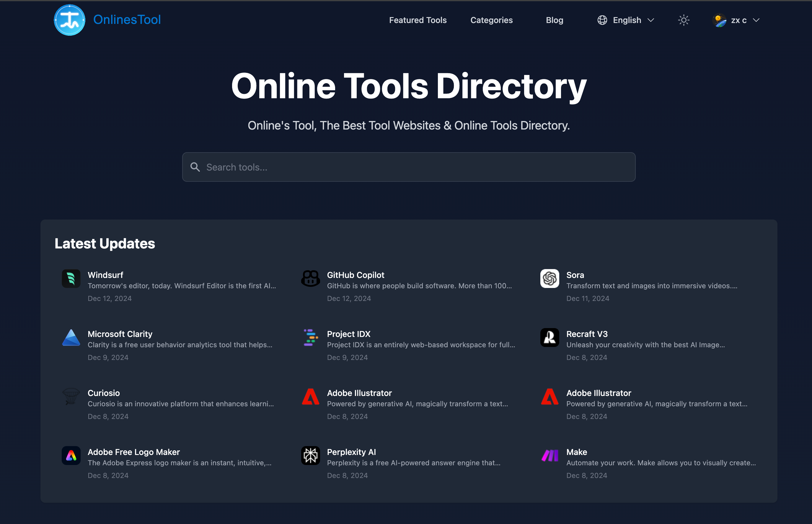Open the Project IDX title link

pos(349,334)
